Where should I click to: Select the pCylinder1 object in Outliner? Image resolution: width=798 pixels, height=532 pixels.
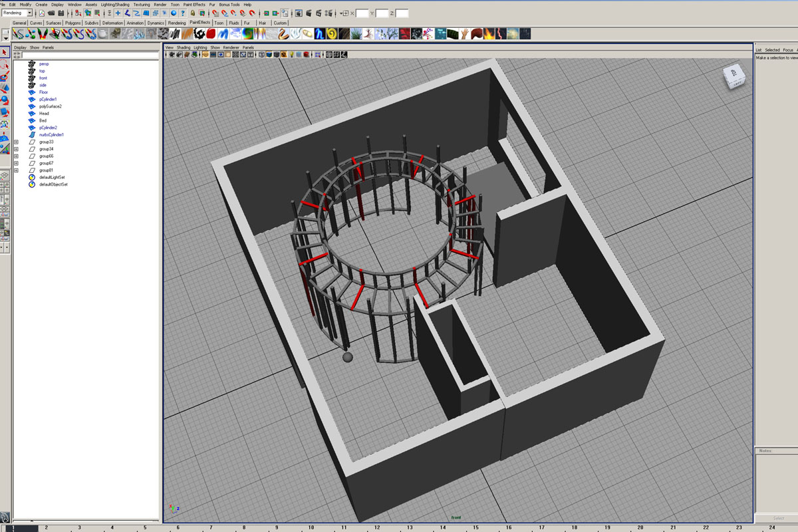pyautogui.click(x=48, y=99)
